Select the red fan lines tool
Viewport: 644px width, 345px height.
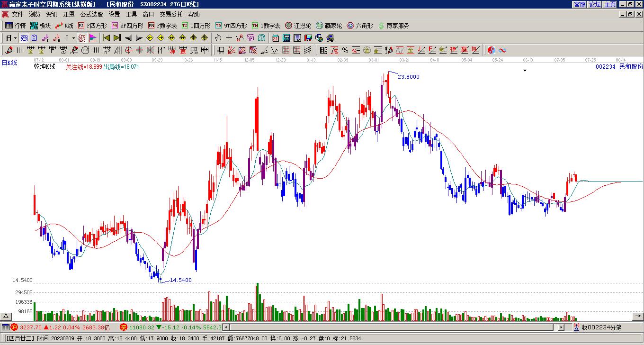point(232,50)
